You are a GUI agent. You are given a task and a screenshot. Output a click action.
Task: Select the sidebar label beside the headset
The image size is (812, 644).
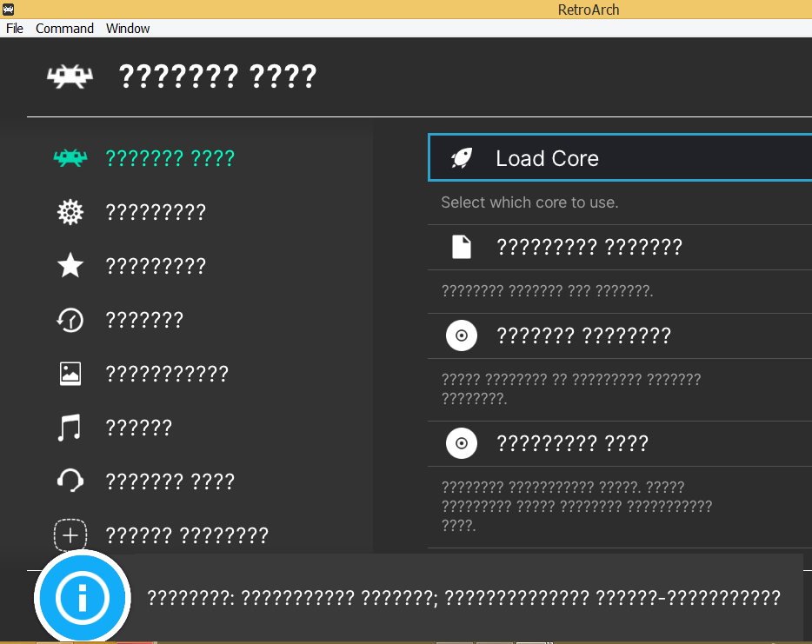[170, 481]
